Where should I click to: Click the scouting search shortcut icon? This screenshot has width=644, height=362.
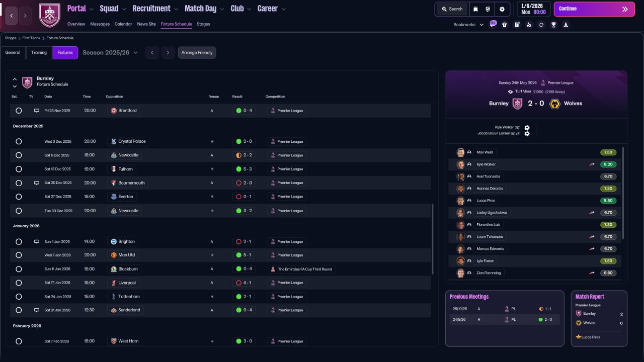pyautogui.click(x=529, y=25)
